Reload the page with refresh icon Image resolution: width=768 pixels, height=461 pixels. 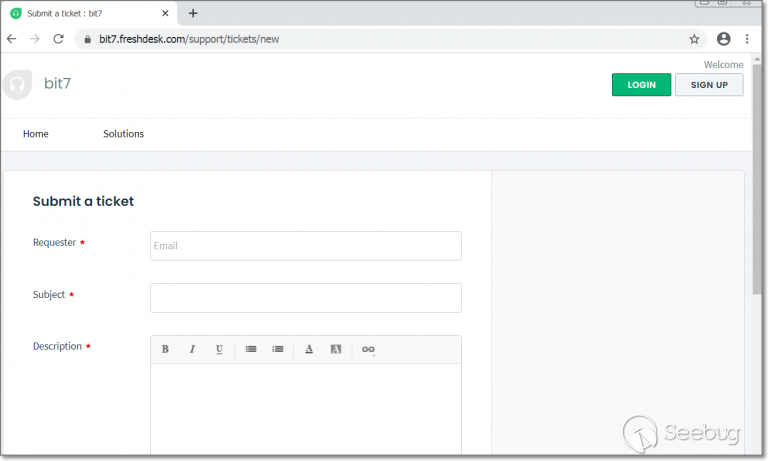(x=58, y=39)
